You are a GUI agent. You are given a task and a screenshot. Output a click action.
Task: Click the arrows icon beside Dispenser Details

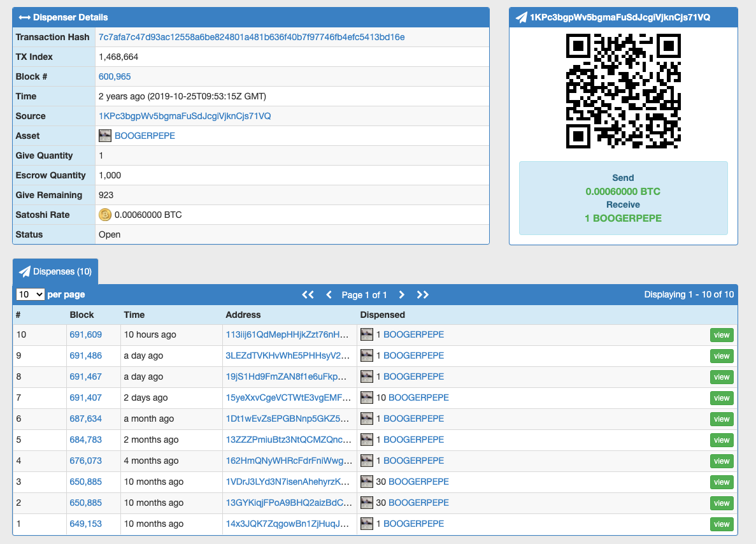(25, 17)
